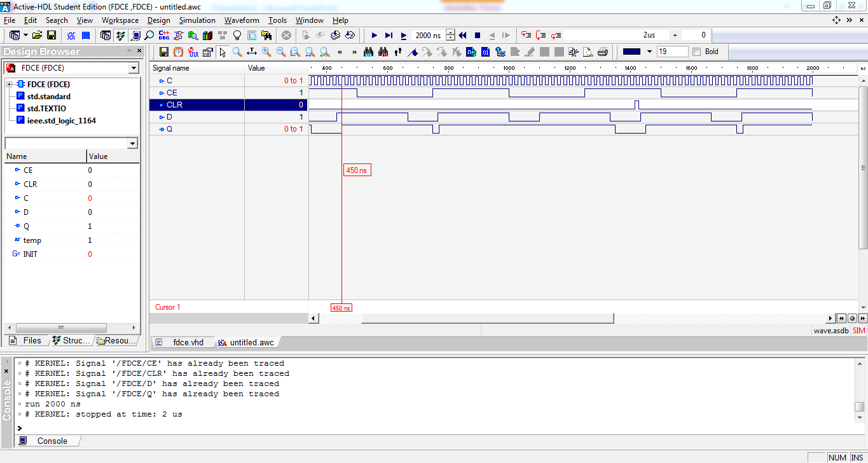Click the stopwatch timing icon on waveform toolbar
Image resolution: width=868 pixels, height=463 pixels.
point(178,52)
